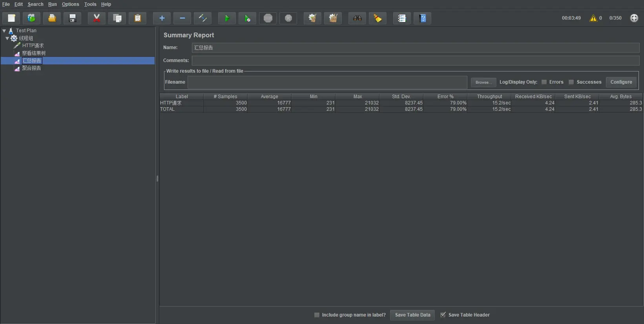Toggle the Successes only checkbox
Viewport: 644px width, 324px height.
pos(571,82)
